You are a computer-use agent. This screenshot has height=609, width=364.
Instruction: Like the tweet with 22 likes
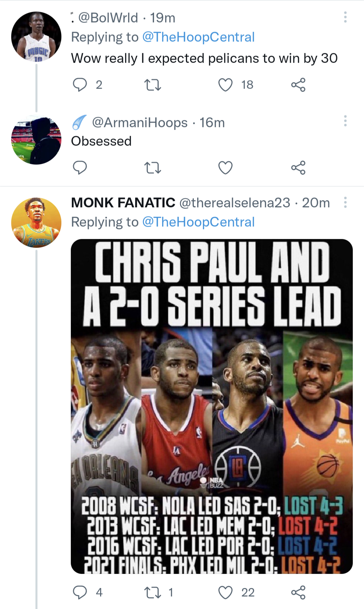tap(225, 592)
